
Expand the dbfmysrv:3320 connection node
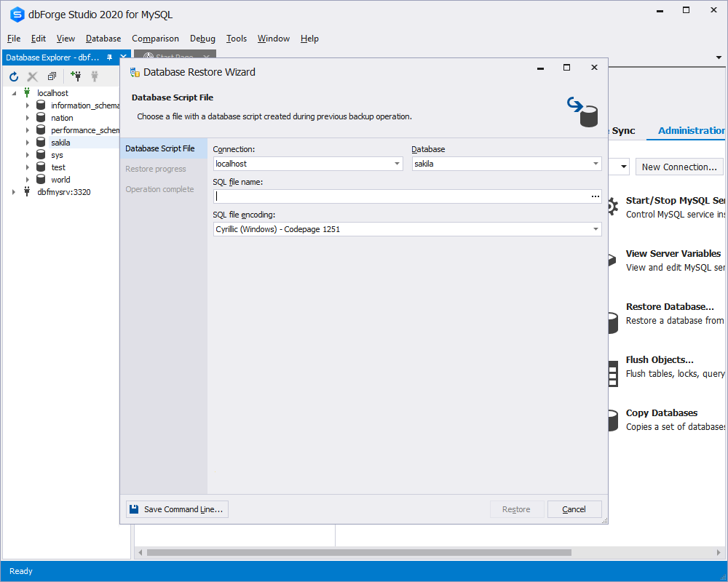[x=14, y=192]
